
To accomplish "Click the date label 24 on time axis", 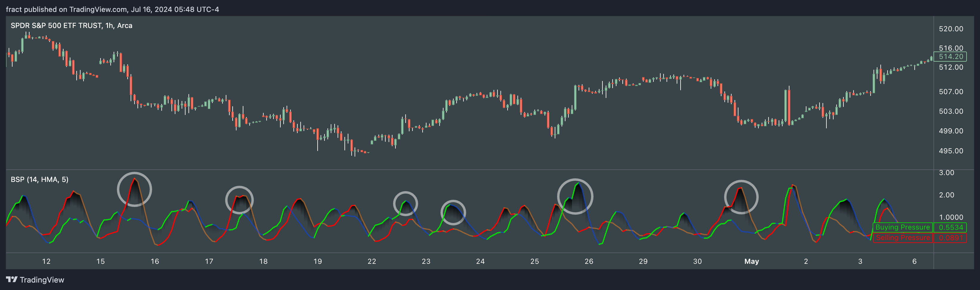I will coord(480,261).
